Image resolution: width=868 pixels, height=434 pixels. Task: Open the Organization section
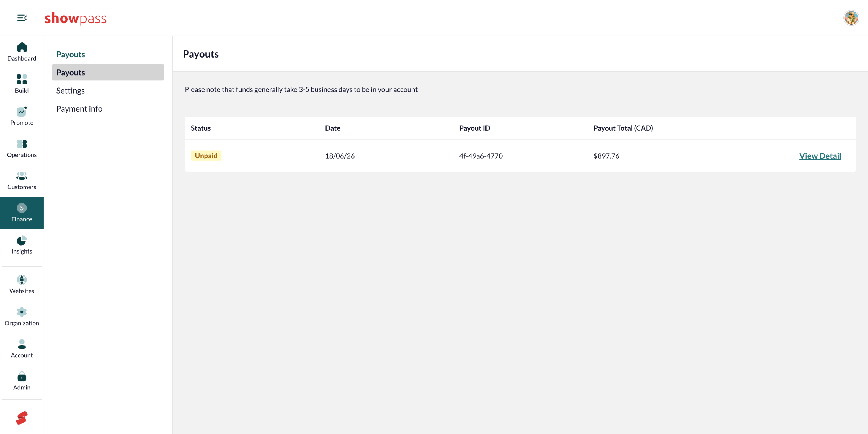point(22,317)
